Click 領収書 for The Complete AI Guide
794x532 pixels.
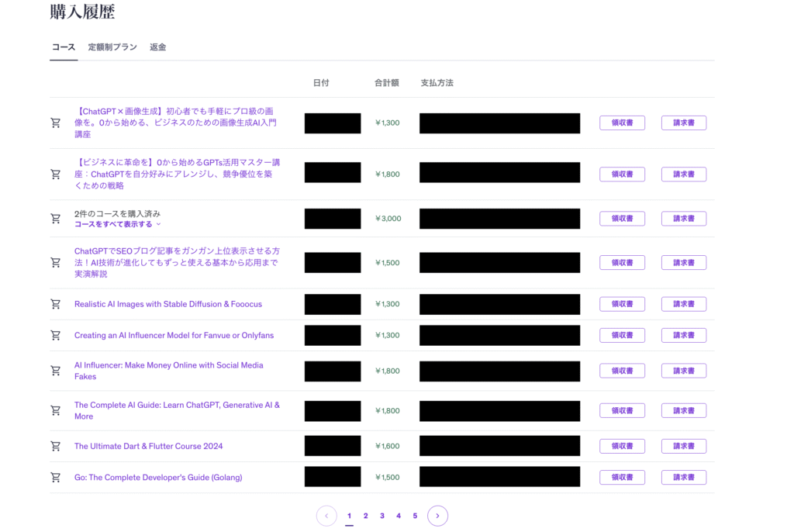tap(623, 410)
